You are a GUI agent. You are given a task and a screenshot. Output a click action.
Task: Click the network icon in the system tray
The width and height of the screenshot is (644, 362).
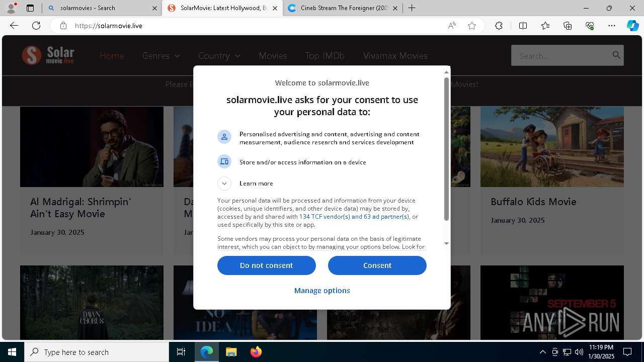(567, 352)
